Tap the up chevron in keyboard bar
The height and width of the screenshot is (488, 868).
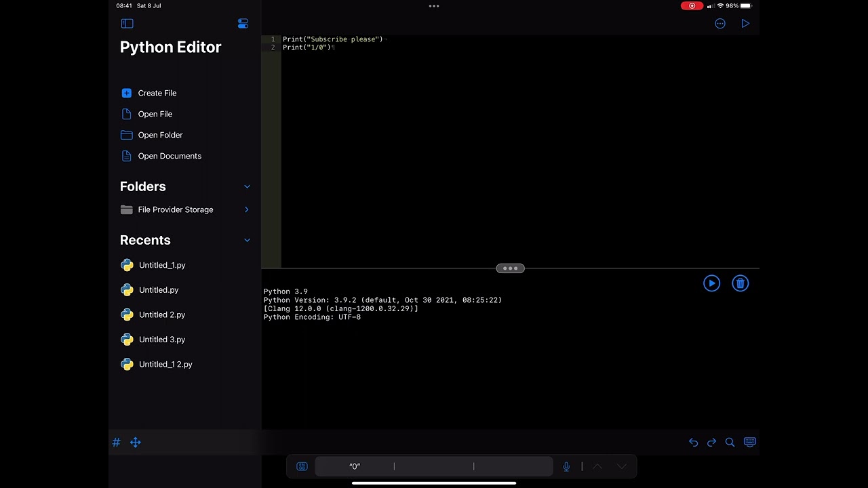(597, 466)
